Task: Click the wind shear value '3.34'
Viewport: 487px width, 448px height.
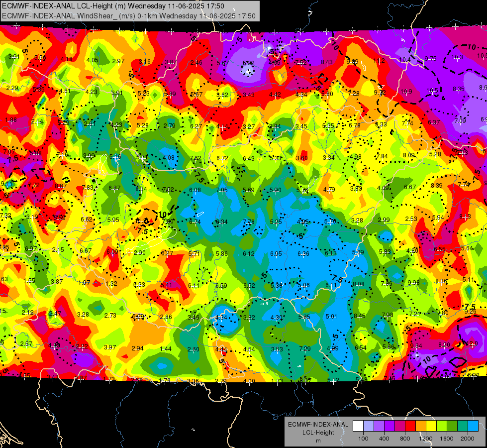Action: (x=329, y=158)
